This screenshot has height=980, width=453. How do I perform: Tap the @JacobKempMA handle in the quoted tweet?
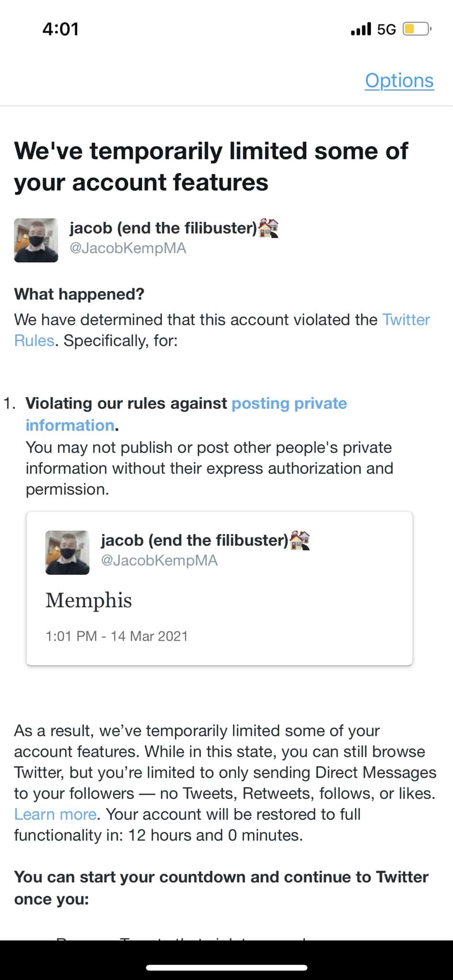click(x=159, y=560)
